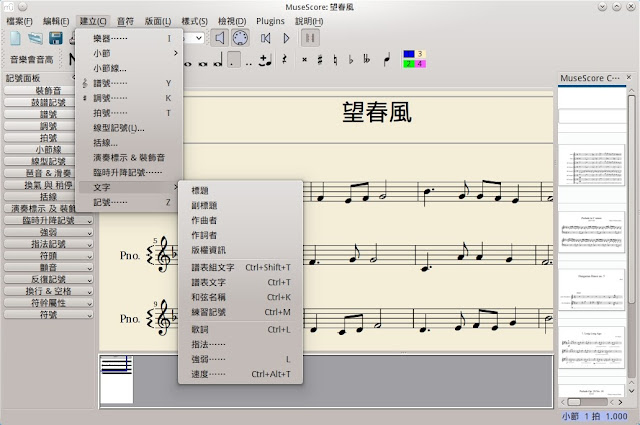Image resolution: width=640 pixels, height=425 pixels.
Task: Expand the 臨時升降記號 palette
Action: click(49, 220)
